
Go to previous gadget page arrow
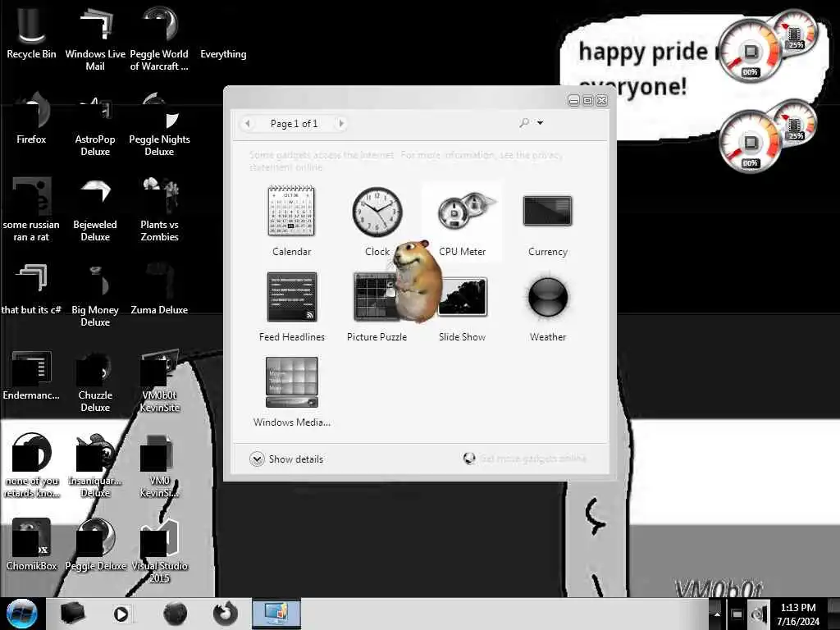point(248,124)
